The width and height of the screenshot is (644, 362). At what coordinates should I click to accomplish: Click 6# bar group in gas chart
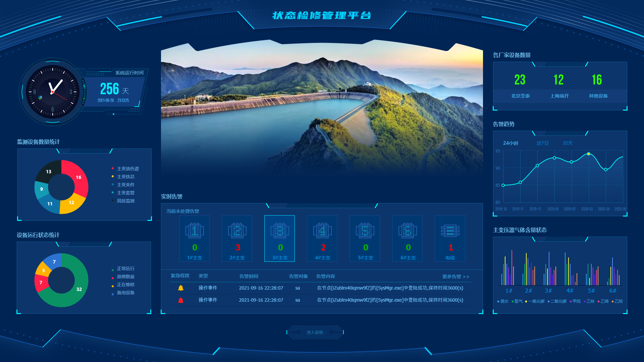pos(613,271)
